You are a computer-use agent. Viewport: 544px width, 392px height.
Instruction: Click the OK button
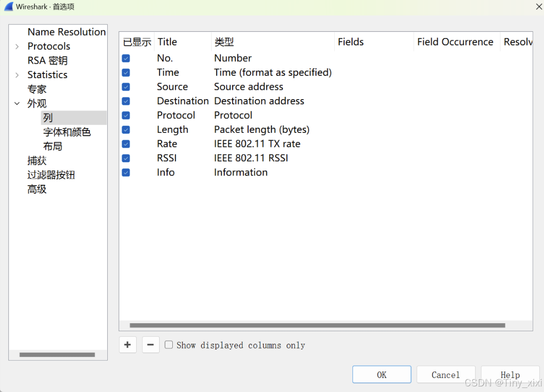(382, 374)
